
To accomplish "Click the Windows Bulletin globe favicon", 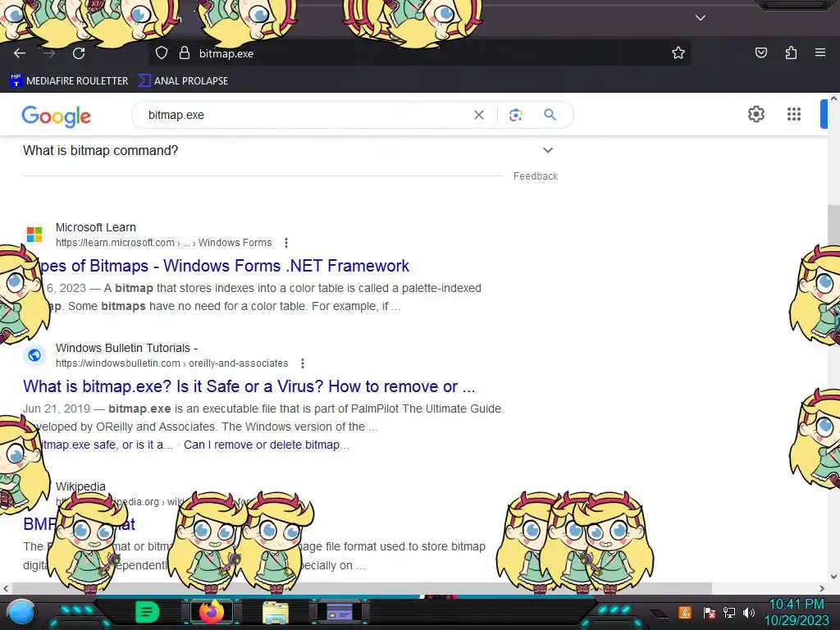I will 34,355.
